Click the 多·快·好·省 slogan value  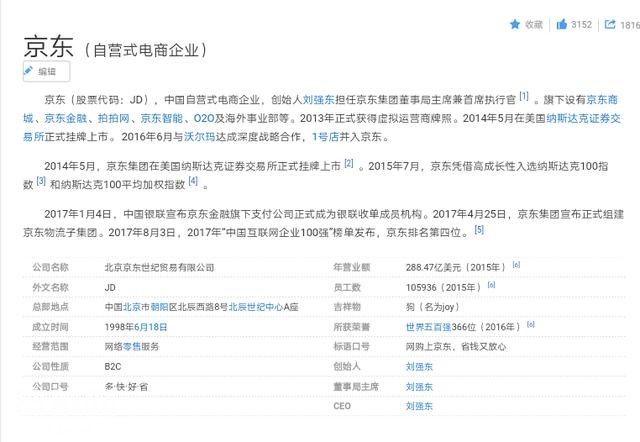126,386
